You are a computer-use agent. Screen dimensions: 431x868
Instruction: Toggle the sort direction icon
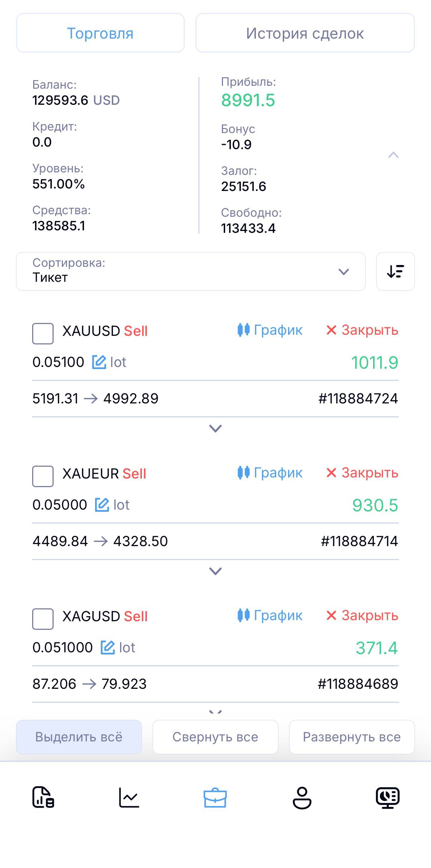(395, 271)
